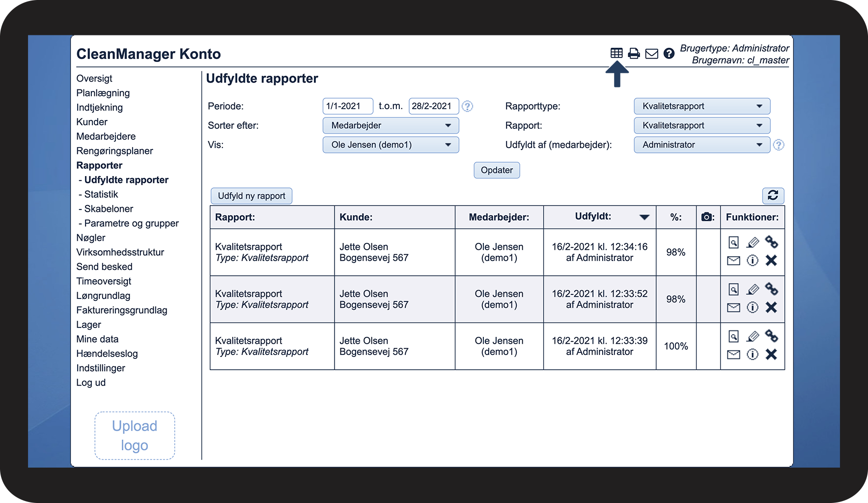Open Timeoversigt in the sidebar
The width and height of the screenshot is (868, 503).
coord(104,282)
